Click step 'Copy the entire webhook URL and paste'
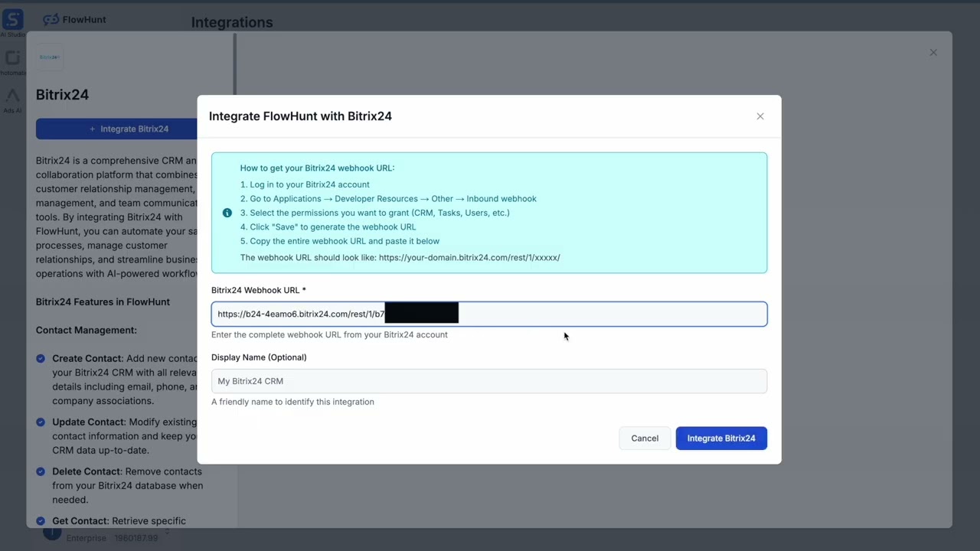 point(340,241)
